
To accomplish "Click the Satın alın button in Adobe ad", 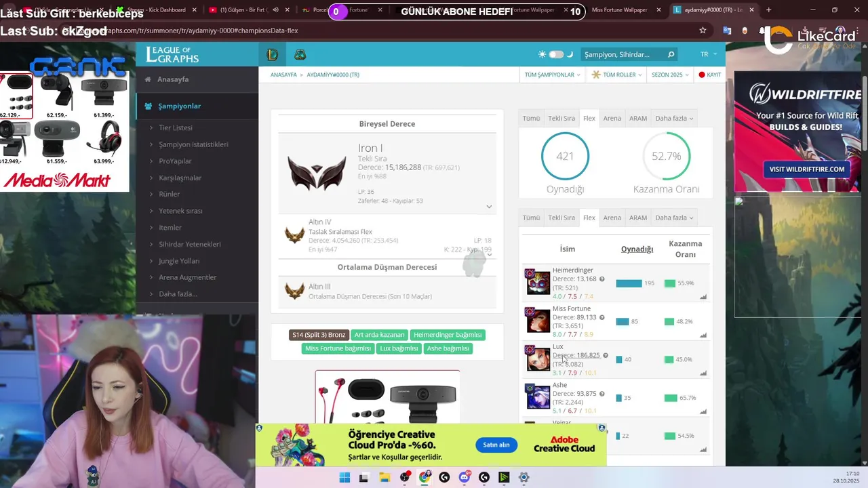I will tap(496, 445).
